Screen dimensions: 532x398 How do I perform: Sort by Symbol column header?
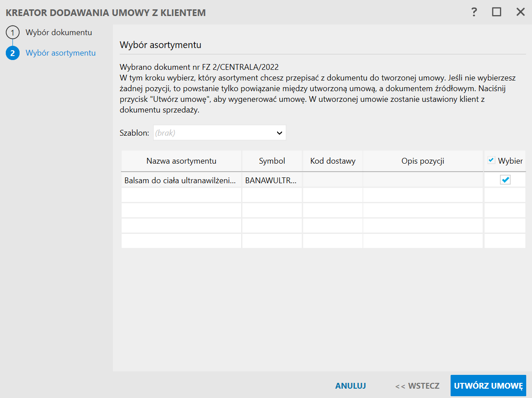coord(272,161)
